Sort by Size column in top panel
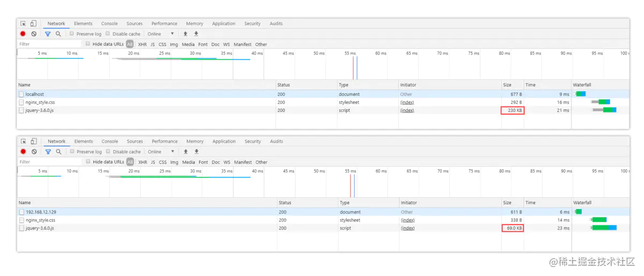 point(512,85)
